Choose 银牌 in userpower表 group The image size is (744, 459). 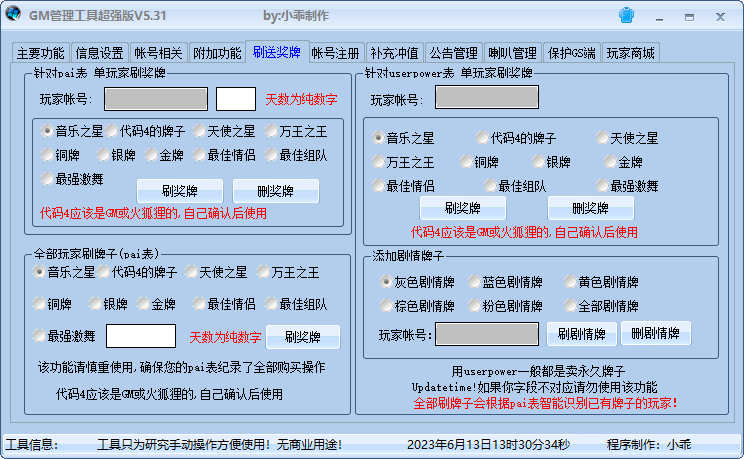point(552,162)
